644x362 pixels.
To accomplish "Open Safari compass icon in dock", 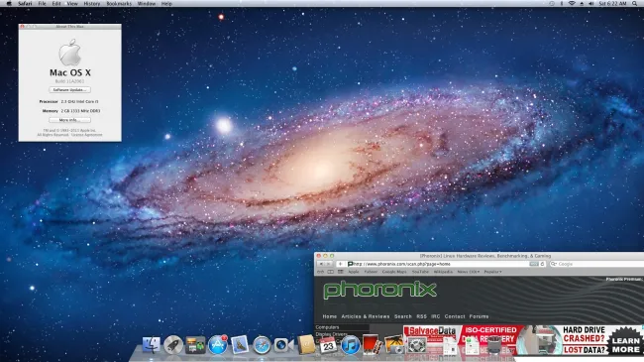I will click(x=262, y=345).
